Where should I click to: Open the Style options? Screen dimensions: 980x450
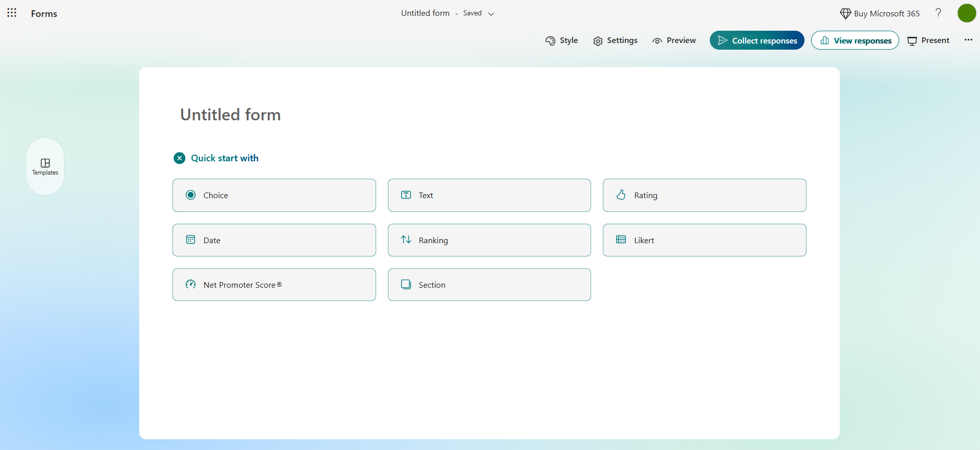tap(561, 40)
